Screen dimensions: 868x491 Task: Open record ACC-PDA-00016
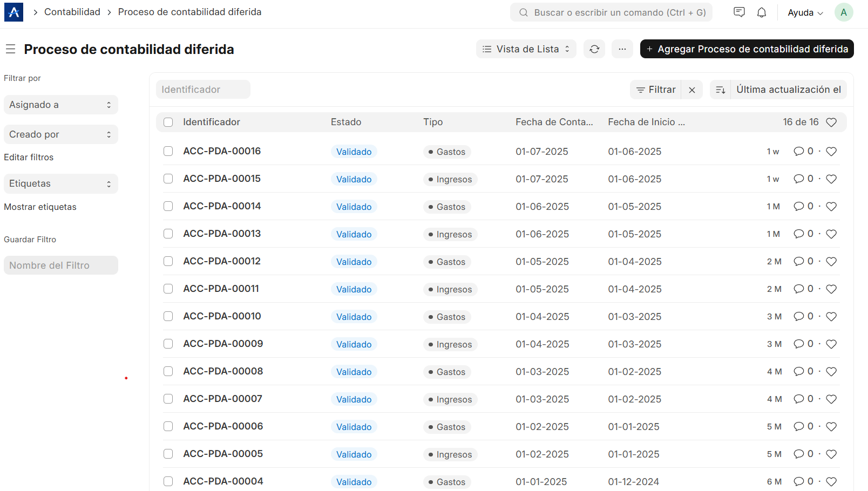[x=222, y=151]
